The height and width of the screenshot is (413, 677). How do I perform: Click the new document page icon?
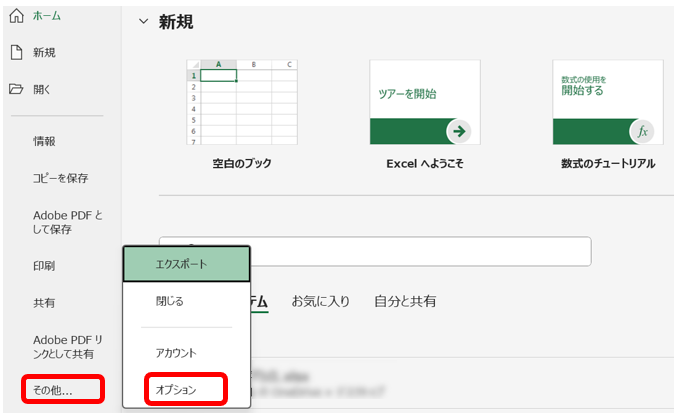[x=16, y=53]
